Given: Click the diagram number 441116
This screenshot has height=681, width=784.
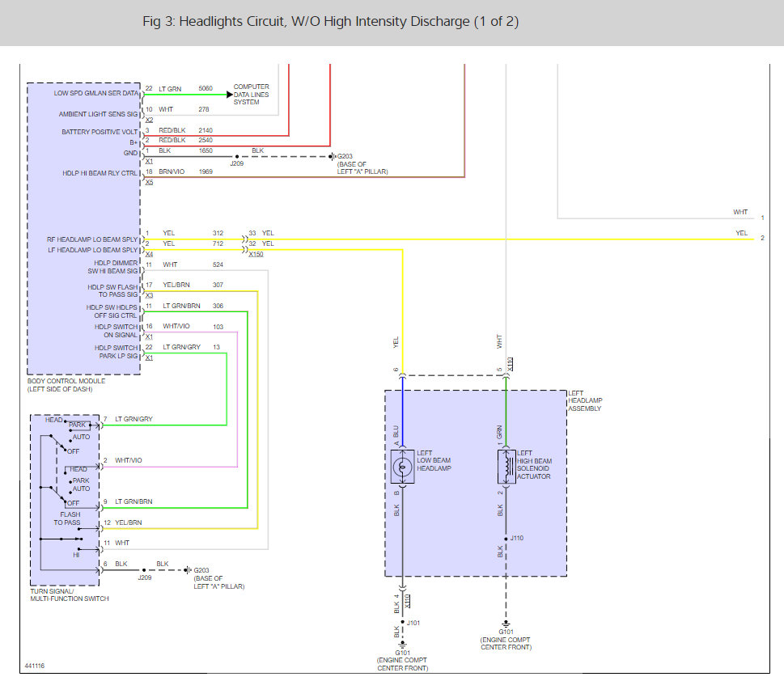Looking at the screenshot, I should pyautogui.click(x=35, y=666).
